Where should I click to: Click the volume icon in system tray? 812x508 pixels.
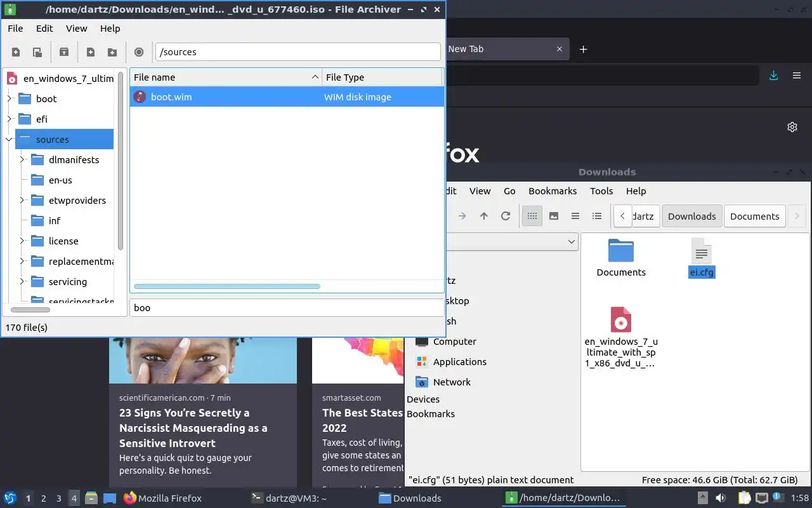(x=721, y=498)
